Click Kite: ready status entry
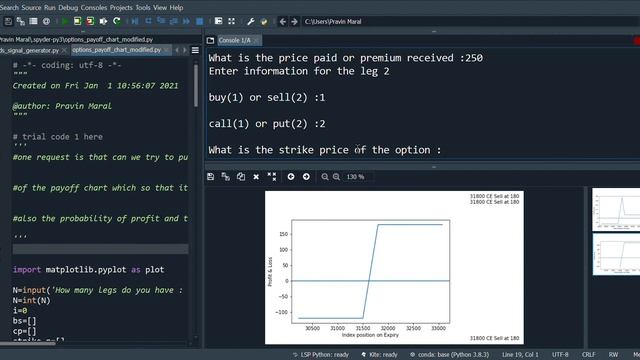 379,355
